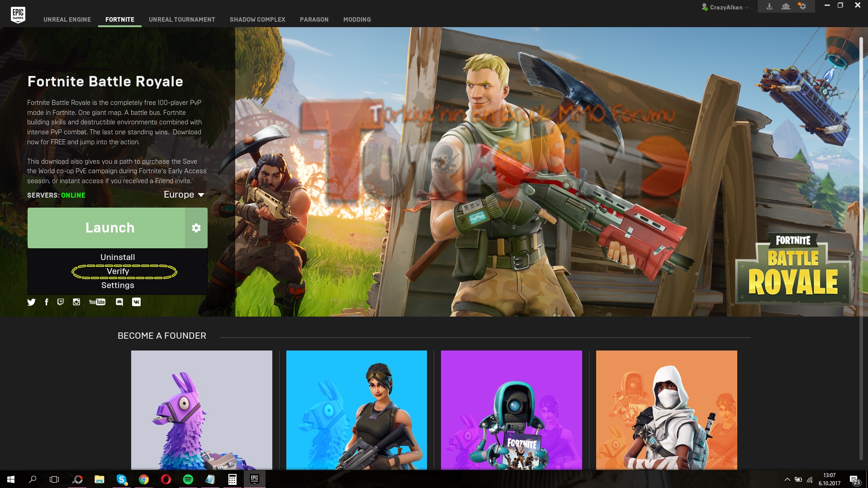Image resolution: width=868 pixels, height=488 pixels.
Task: Click the launcher vertical scrollbar
Action: point(861,144)
